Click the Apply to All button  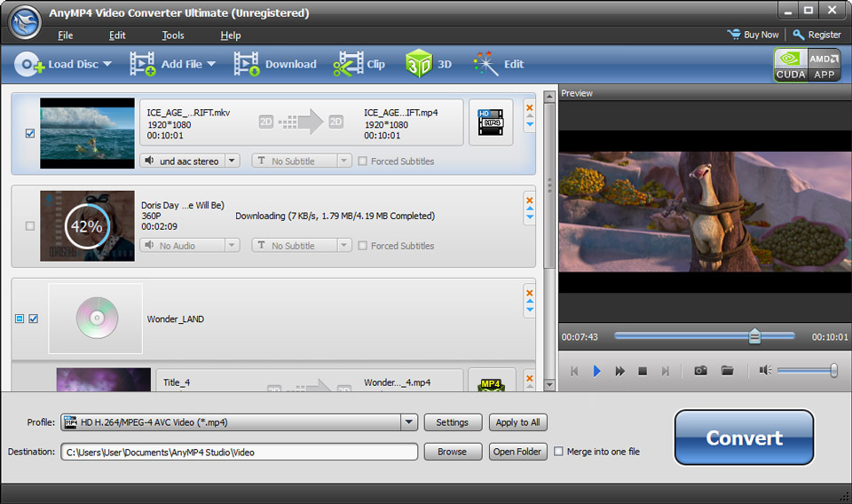(x=517, y=422)
